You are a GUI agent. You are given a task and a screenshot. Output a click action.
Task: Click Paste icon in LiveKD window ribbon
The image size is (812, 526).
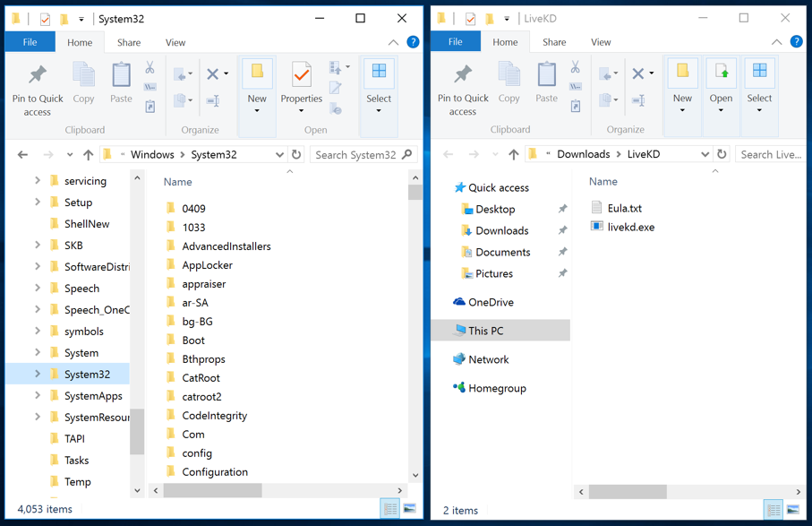[x=546, y=82]
